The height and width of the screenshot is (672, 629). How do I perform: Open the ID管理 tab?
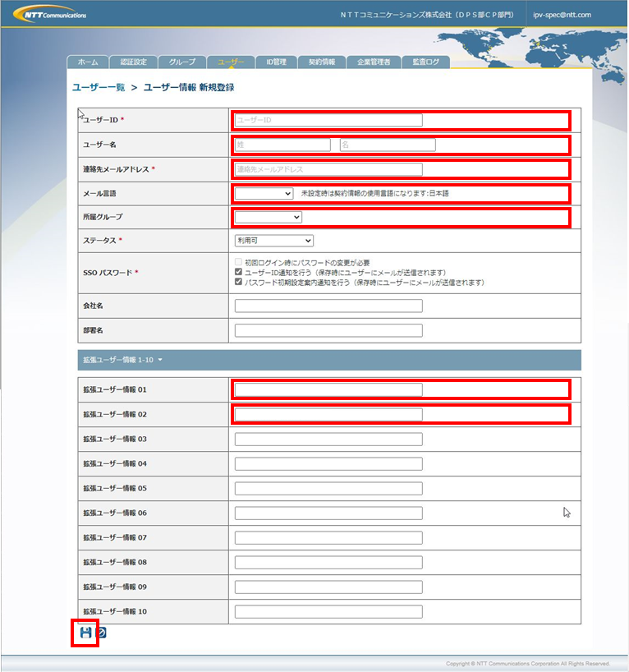coord(277,62)
